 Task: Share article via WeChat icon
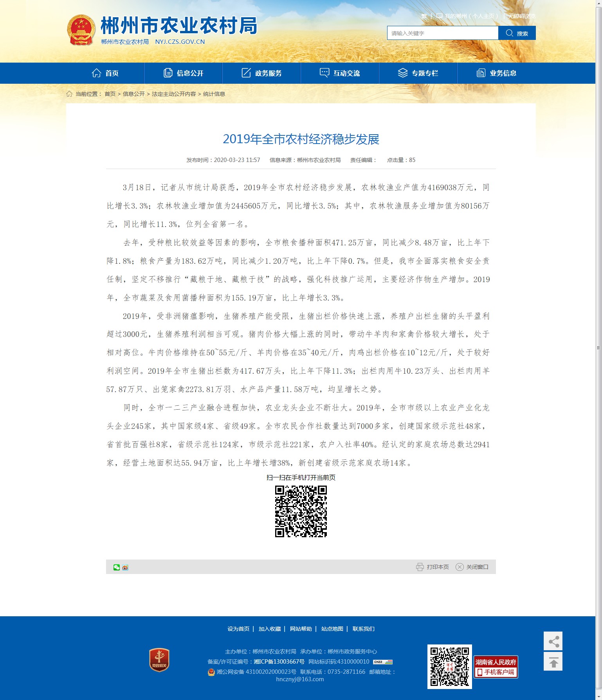(x=117, y=567)
